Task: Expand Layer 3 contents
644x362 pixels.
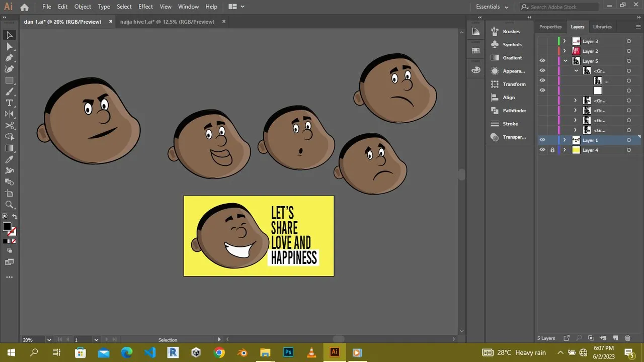Action: [565, 41]
